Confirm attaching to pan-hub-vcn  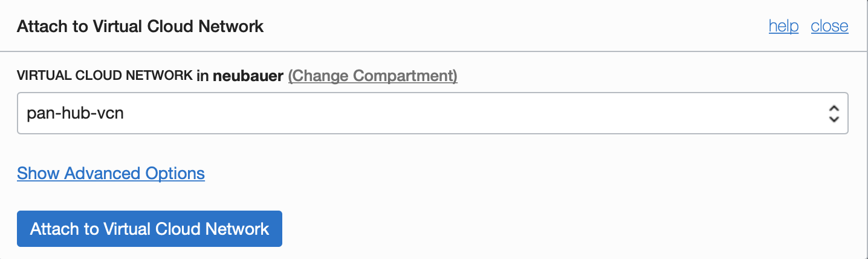149,229
